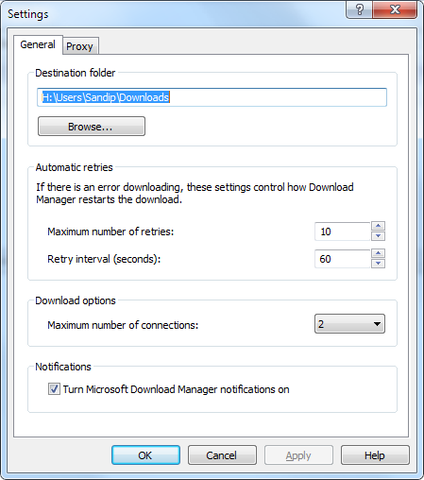
Task: Toggle Microsoft Download Manager notifications checkbox
Action: click(54, 389)
